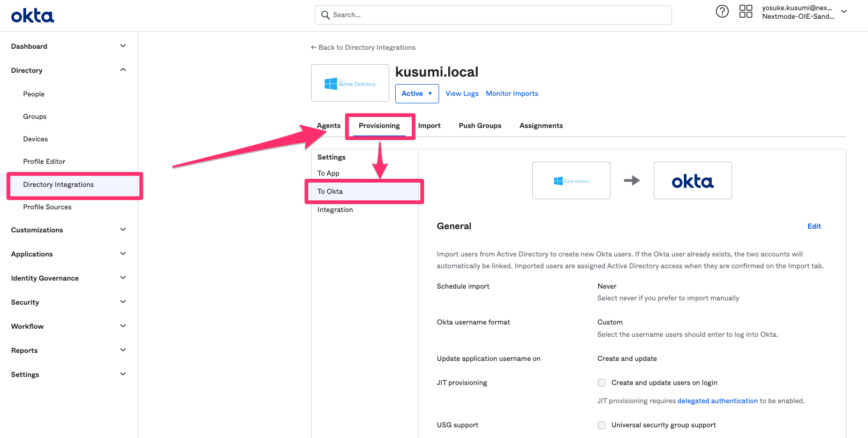The image size is (868, 438).
Task: Expand the user account menu chevron
Action: [x=844, y=11]
